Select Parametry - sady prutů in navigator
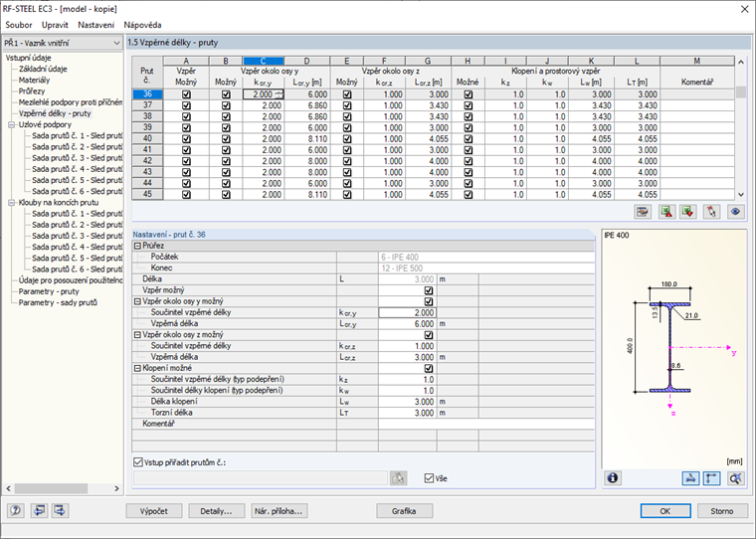This screenshot has width=756, height=539. 58,302
